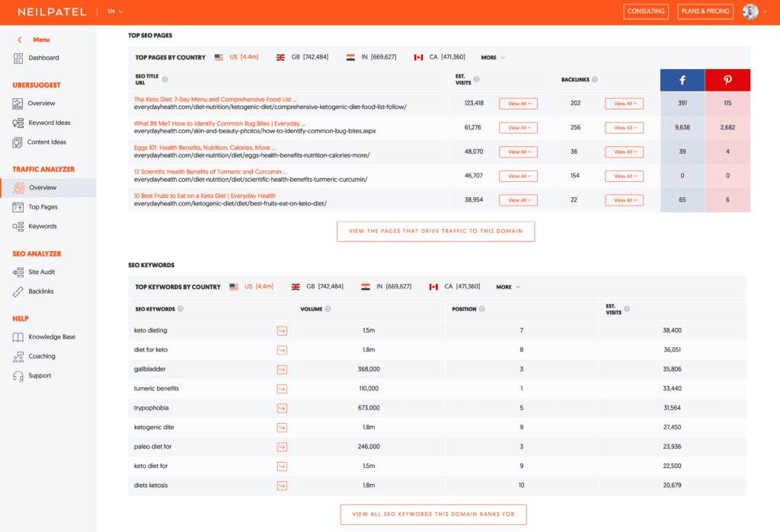Image resolution: width=780 pixels, height=532 pixels.
Task: Select IN tab in Top Pages by Country
Action: click(372, 57)
